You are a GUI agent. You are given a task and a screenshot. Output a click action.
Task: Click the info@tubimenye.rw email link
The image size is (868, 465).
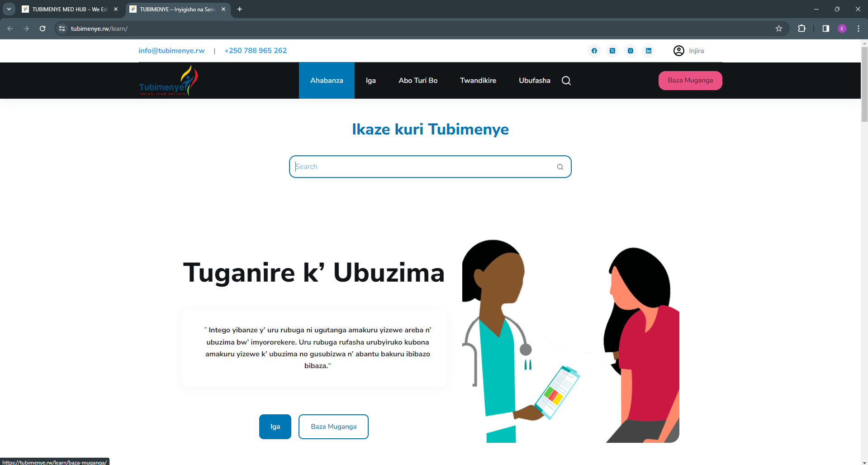(x=171, y=51)
